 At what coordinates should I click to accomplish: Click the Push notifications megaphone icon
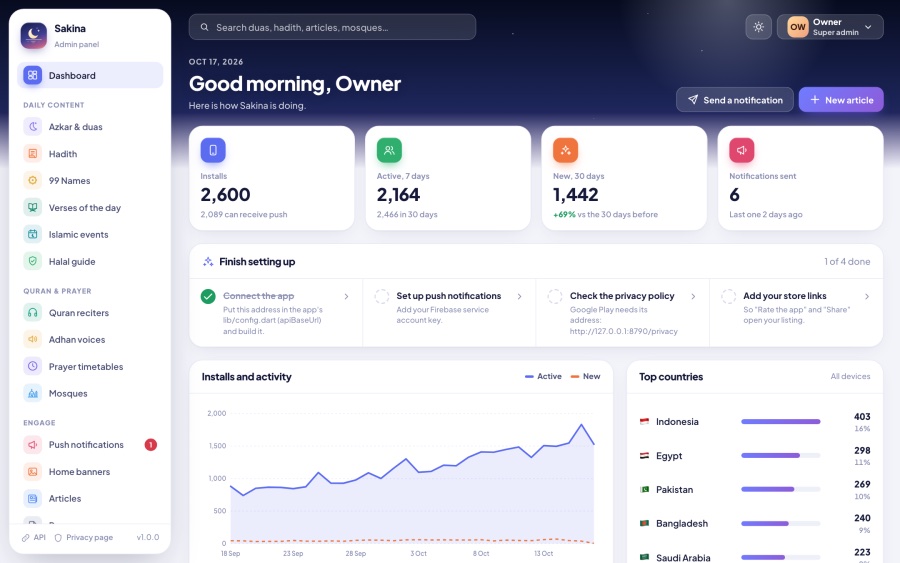(x=33, y=444)
